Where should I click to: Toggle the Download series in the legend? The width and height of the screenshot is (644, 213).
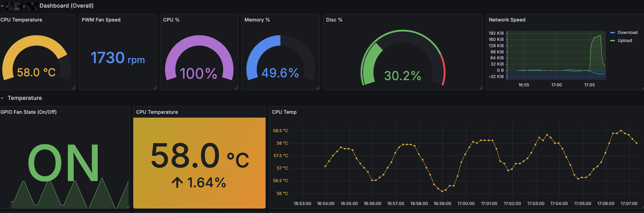[x=627, y=33]
